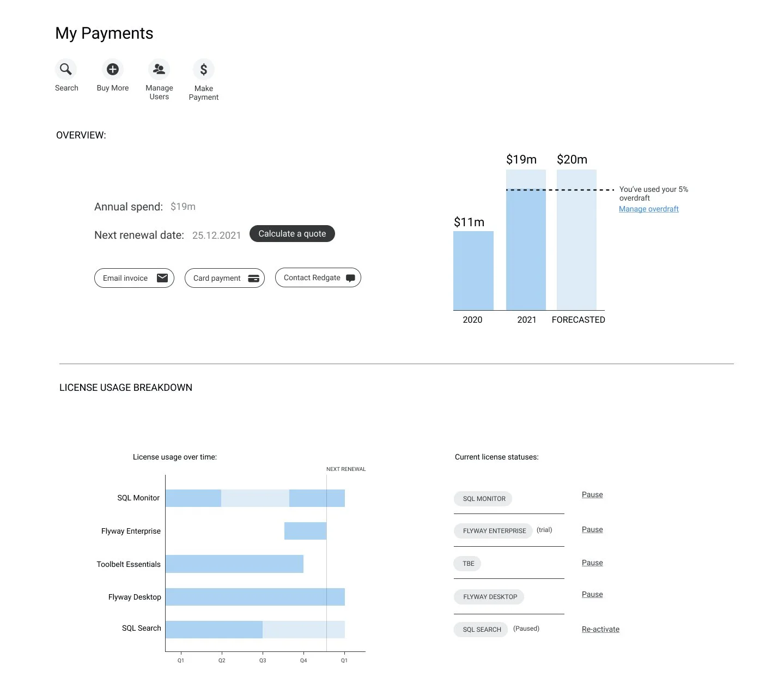
Task: Click the Flyway Desktop usage bar
Action: point(255,597)
